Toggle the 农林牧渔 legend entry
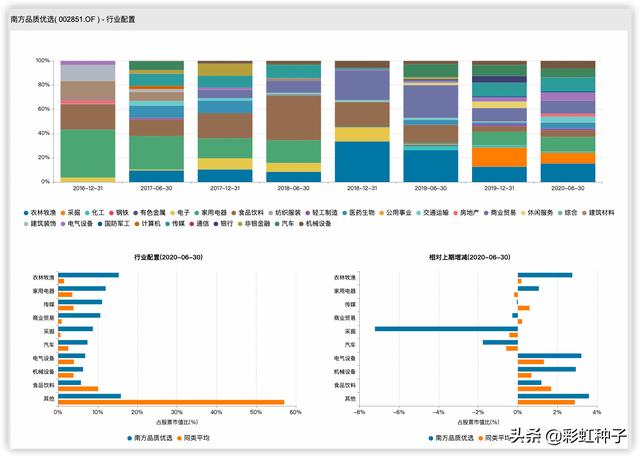 point(40,213)
